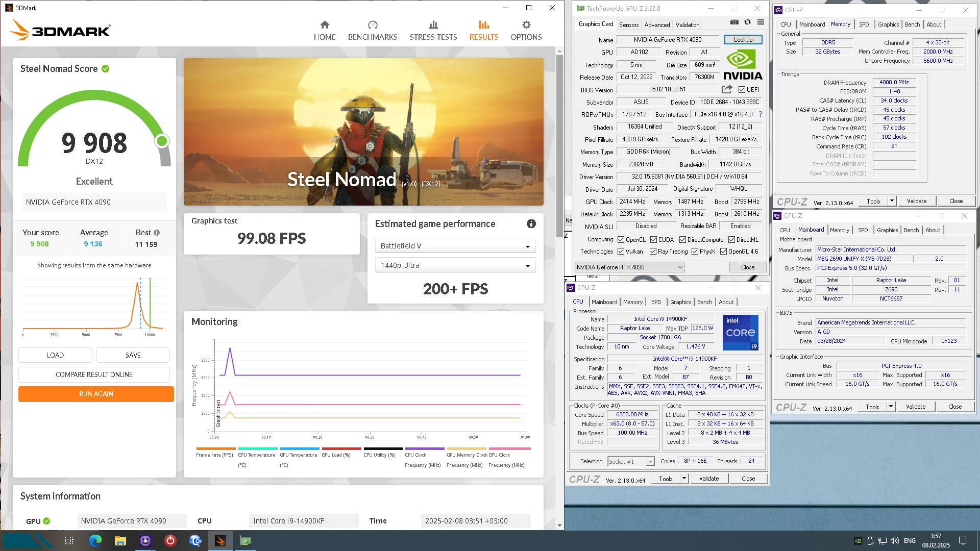Toggle the UEFI checkbox in GPU-Z
This screenshot has height=551, width=980.
pyautogui.click(x=742, y=90)
